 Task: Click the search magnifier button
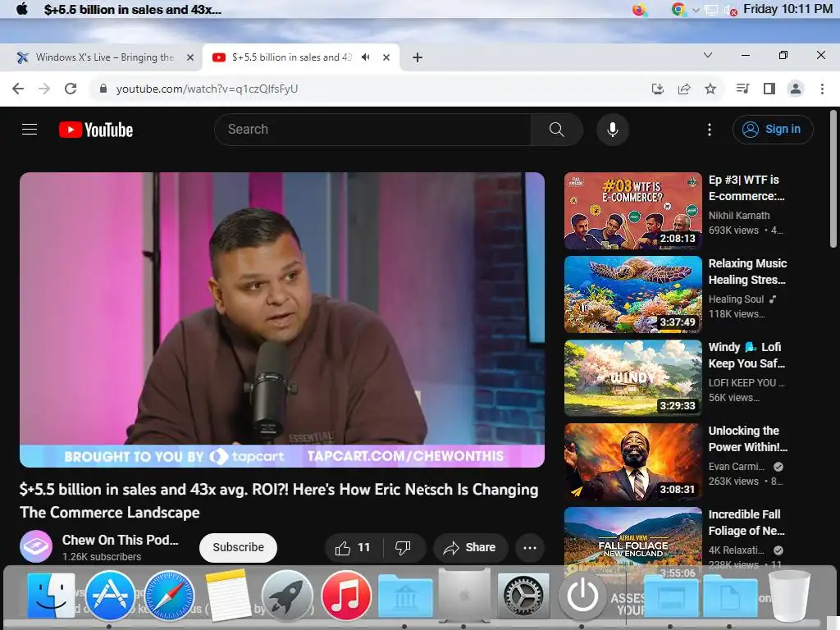557,129
